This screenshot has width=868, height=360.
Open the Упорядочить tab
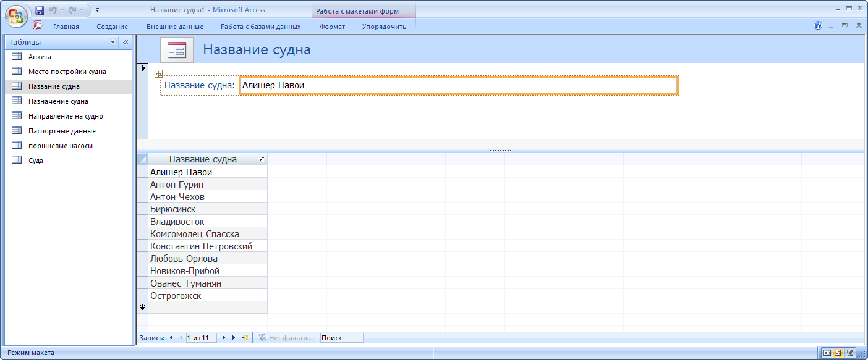[x=385, y=27]
